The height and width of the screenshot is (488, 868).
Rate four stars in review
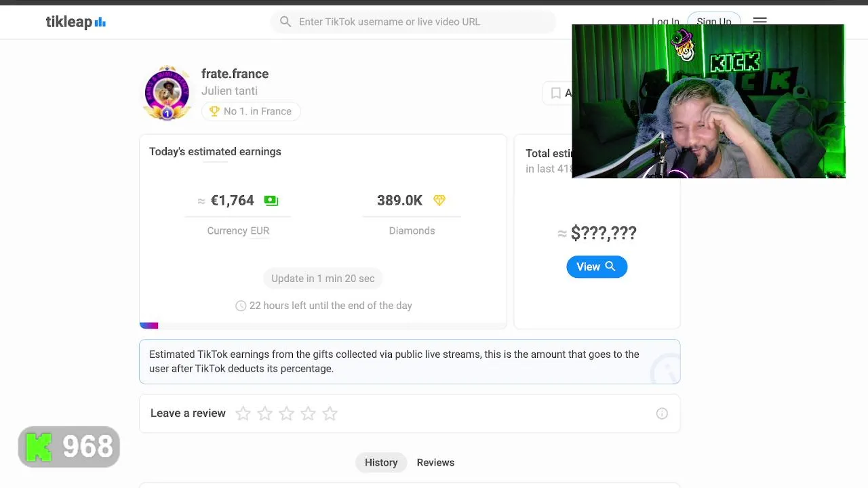click(308, 413)
